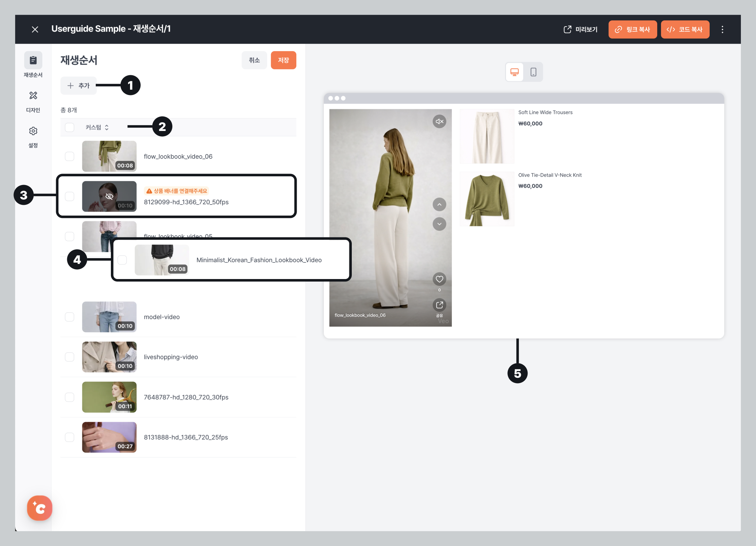Check the box for flow_lookbook_video_06

(70, 156)
